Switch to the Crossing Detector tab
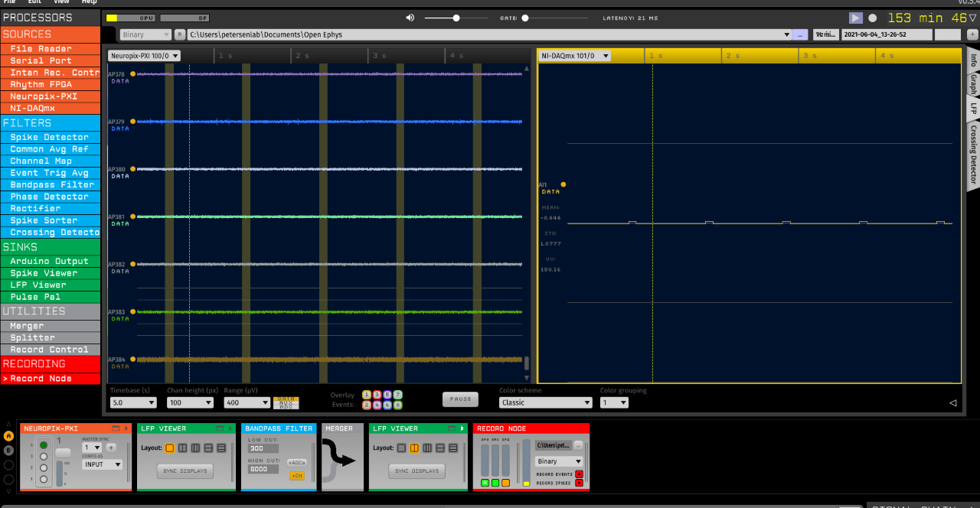980x508 pixels. [x=974, y=155]
